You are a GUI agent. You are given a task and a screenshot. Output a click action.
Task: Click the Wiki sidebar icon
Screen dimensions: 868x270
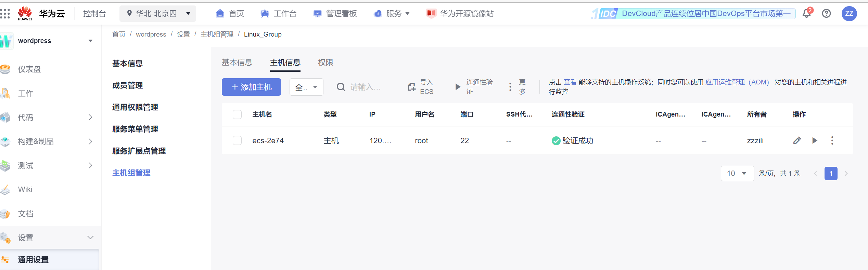click(5, 190)
